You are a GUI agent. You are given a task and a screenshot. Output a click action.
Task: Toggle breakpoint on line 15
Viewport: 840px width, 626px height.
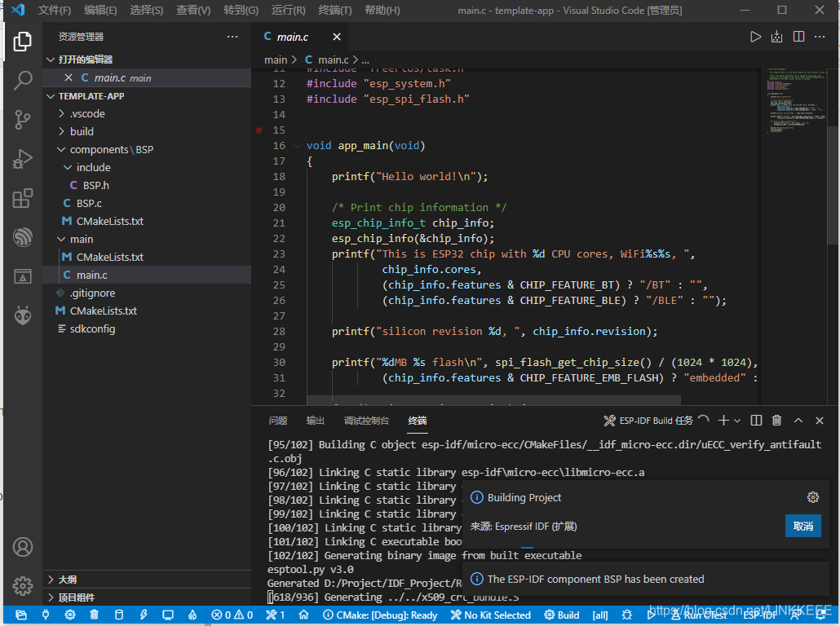click(259, 130)
